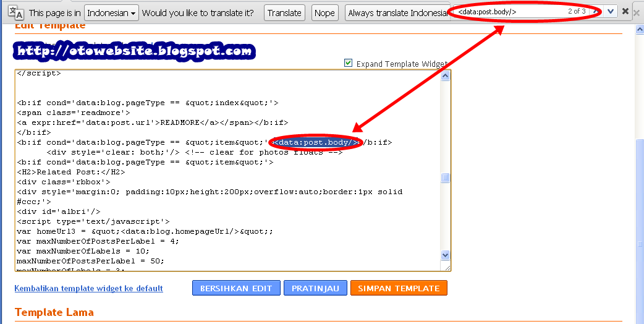This screenshot has height=324, width=644.
Task: Click the Template Lama heading
Action: coord(54,312)
